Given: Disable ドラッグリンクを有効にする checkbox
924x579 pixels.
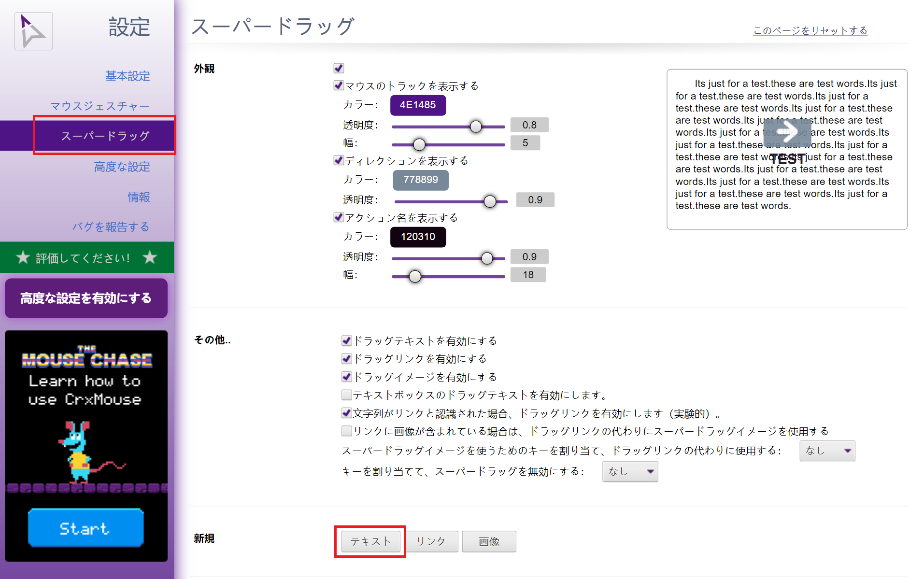Looking at the screenshot, I should (x=346, y=359).
